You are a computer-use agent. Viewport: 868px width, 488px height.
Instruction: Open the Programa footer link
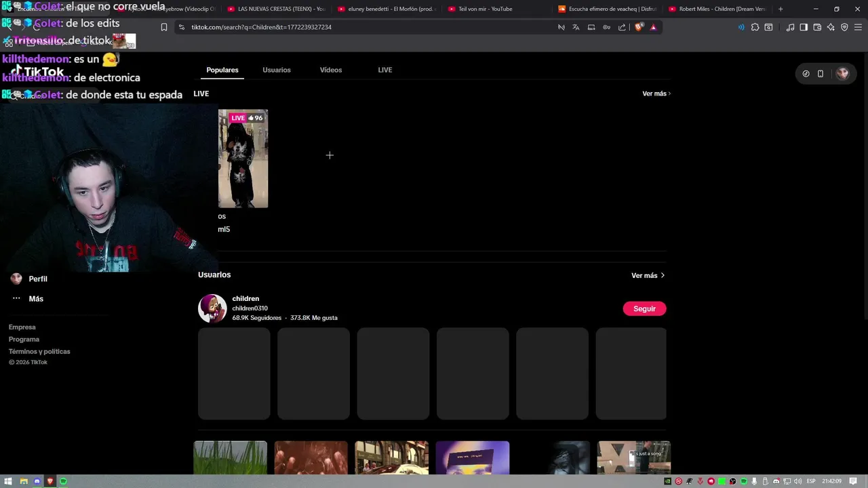click(24, 339)
